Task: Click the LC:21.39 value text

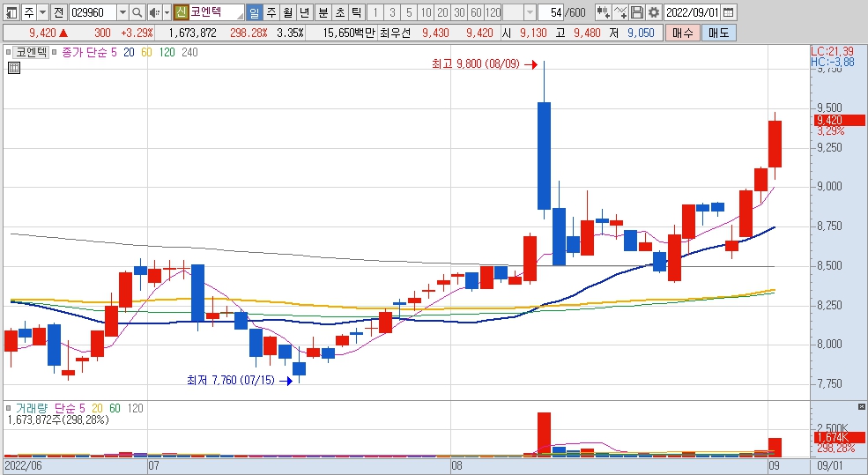Action: [x=833, y=51]
